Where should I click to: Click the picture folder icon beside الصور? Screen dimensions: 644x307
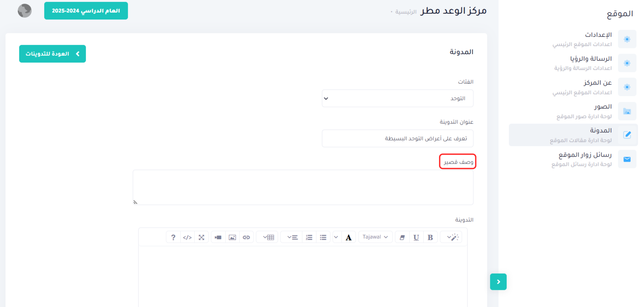[627, 111]
